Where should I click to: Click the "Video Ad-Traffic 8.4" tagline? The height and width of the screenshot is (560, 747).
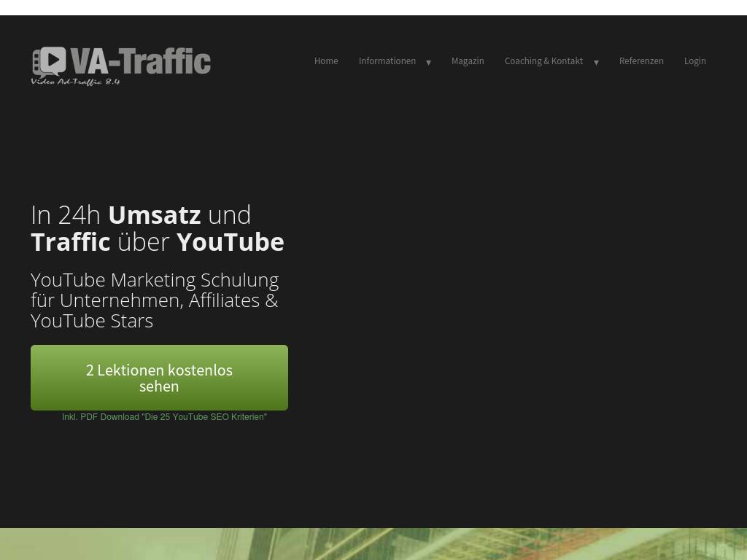coord(75,82)
